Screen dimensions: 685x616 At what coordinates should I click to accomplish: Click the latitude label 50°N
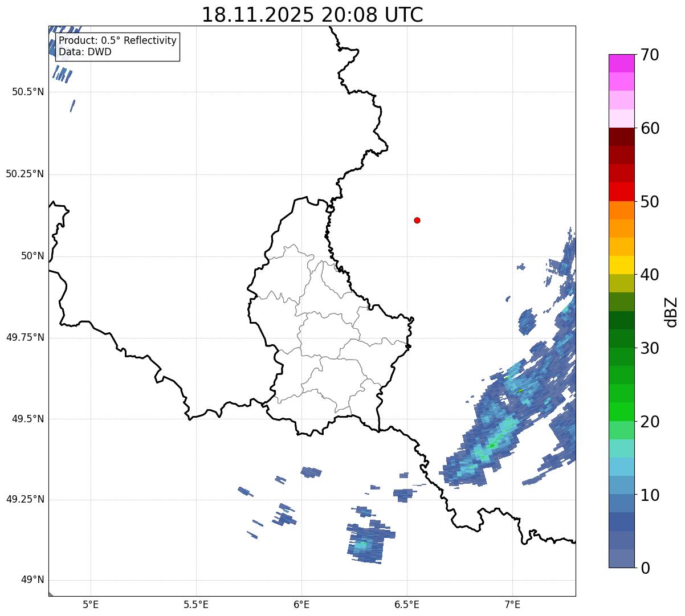(x=32, y=256)
